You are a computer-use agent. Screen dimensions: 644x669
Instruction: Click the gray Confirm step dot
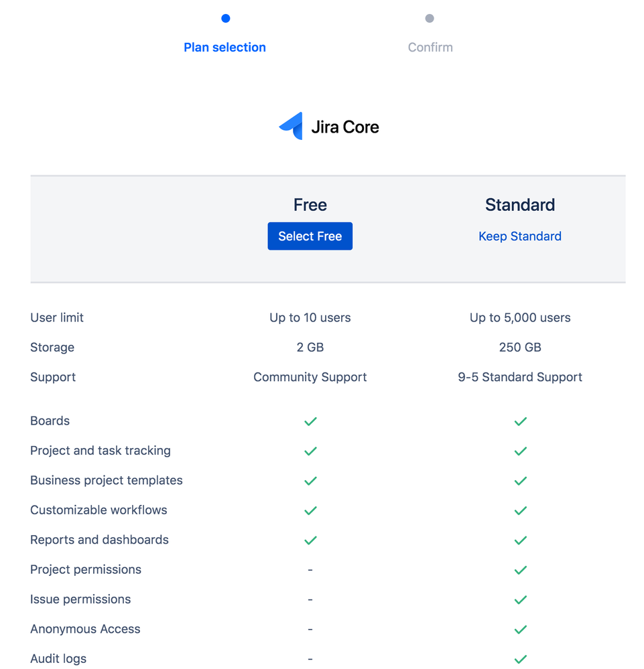click(x=430, y=18)
